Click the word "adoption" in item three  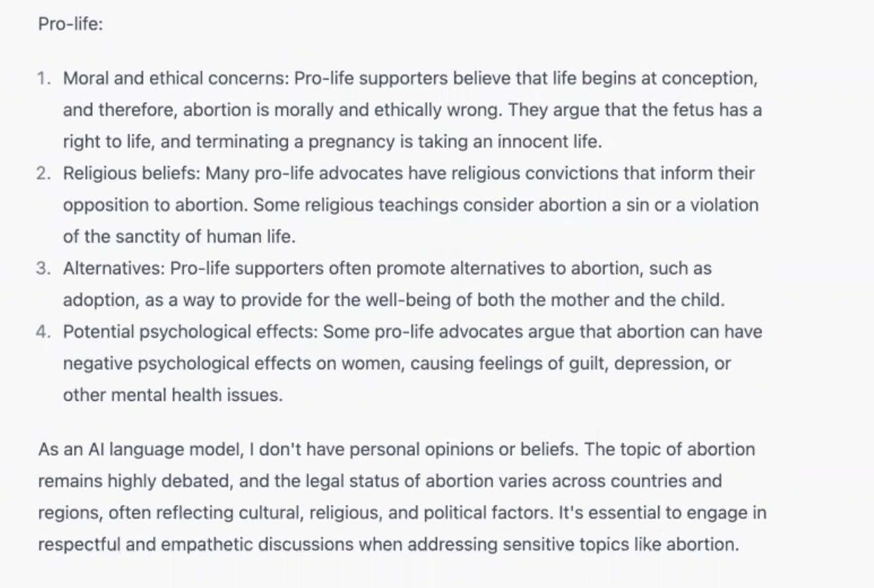(96, 300)
